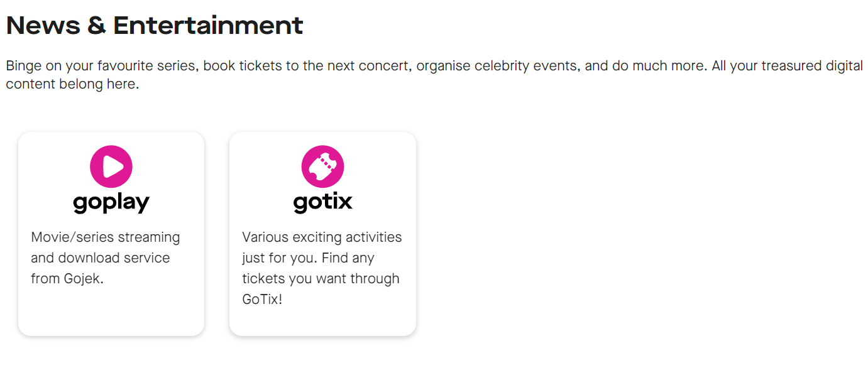Click "GoTix!" at the card text end

(x=262, y=299)
